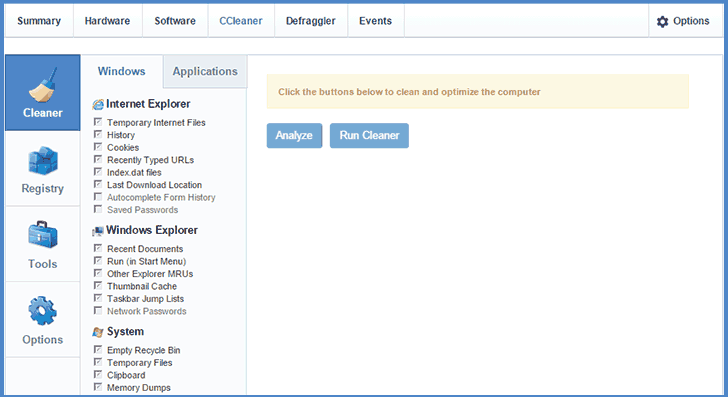Uncheck the Memory Dumps option
The height and width of the screenshot is (397, 728).
click(x=98, y=387)
